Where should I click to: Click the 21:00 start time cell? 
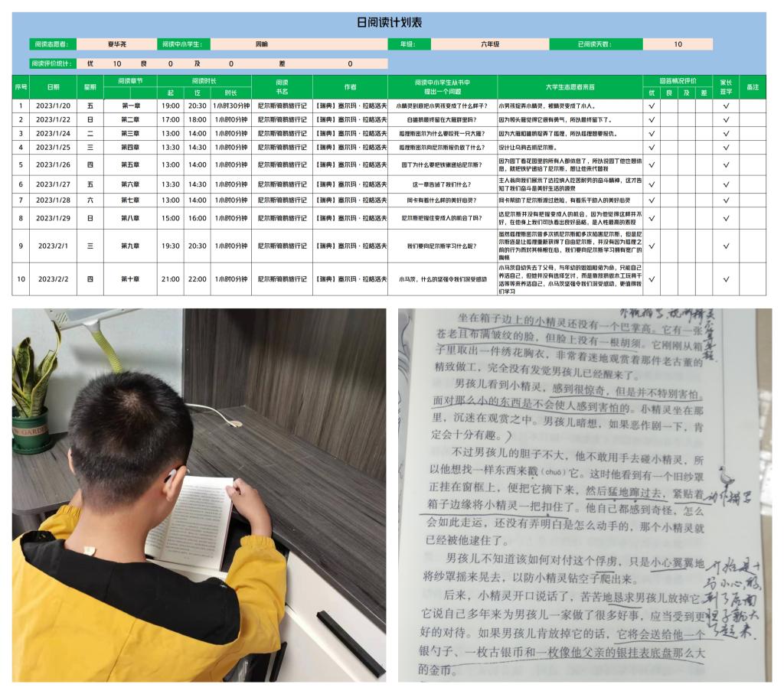tap(170, 279)
